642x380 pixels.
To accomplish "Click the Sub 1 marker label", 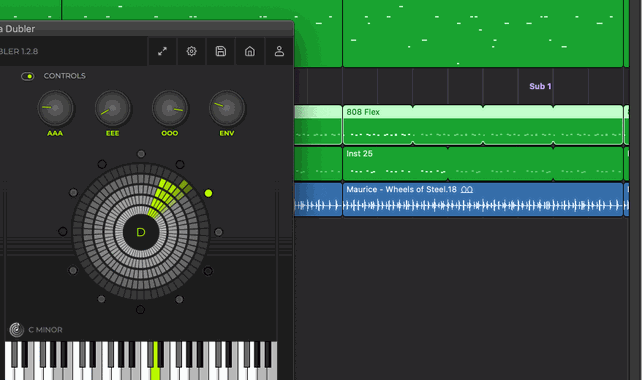I will coord(540,86).
